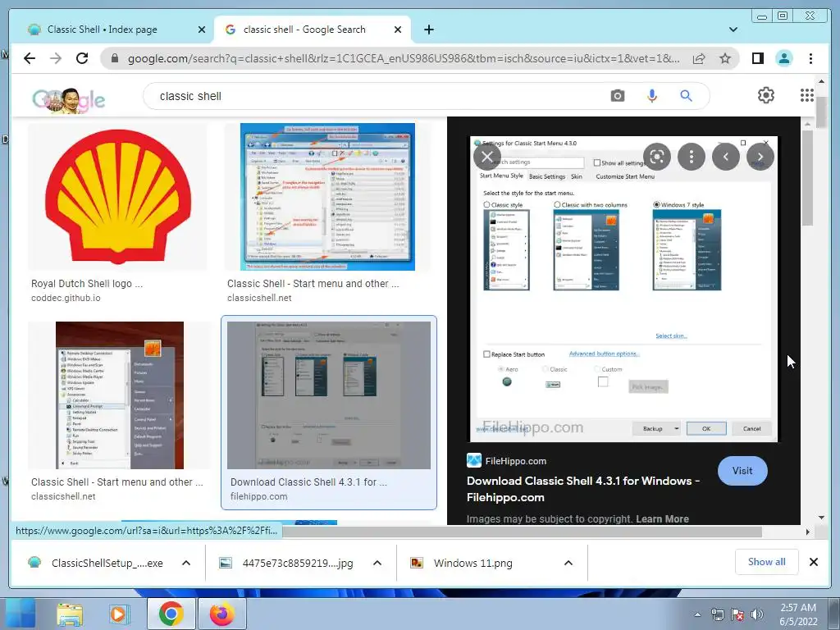
Task: Open Google apps grid icon
Action: click(807, 95)
